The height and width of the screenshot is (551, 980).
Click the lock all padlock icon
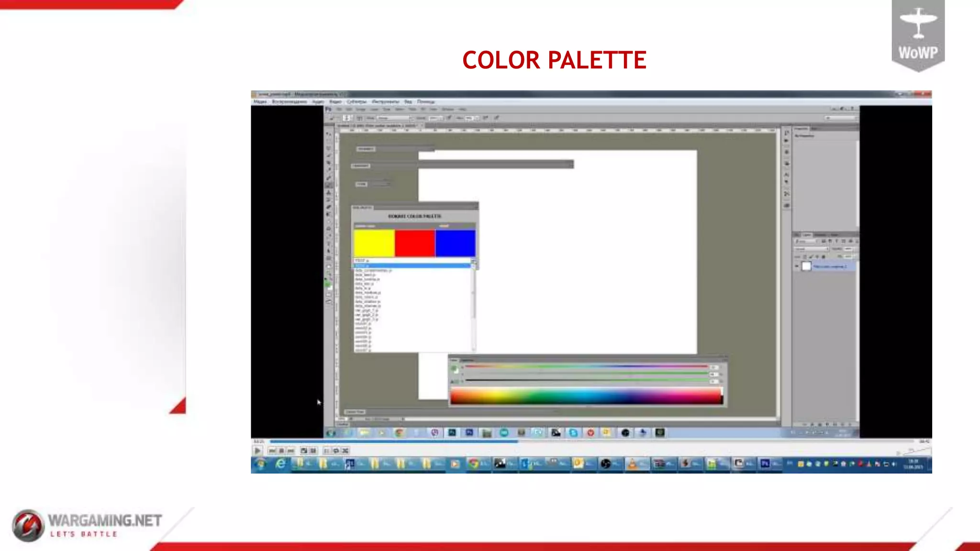824,256
